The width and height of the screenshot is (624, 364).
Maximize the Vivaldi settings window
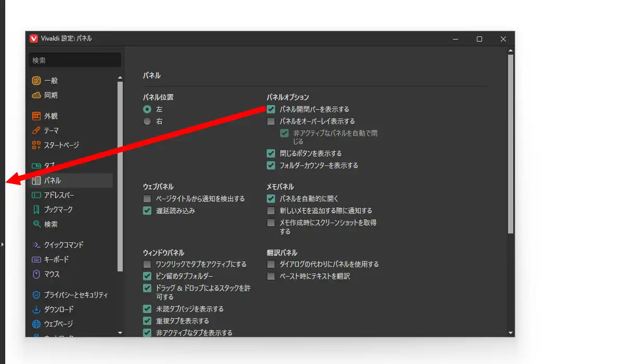click(479, 39)
